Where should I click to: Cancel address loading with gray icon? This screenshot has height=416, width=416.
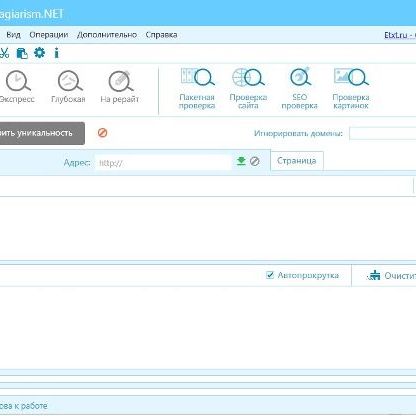pos(255,161)
